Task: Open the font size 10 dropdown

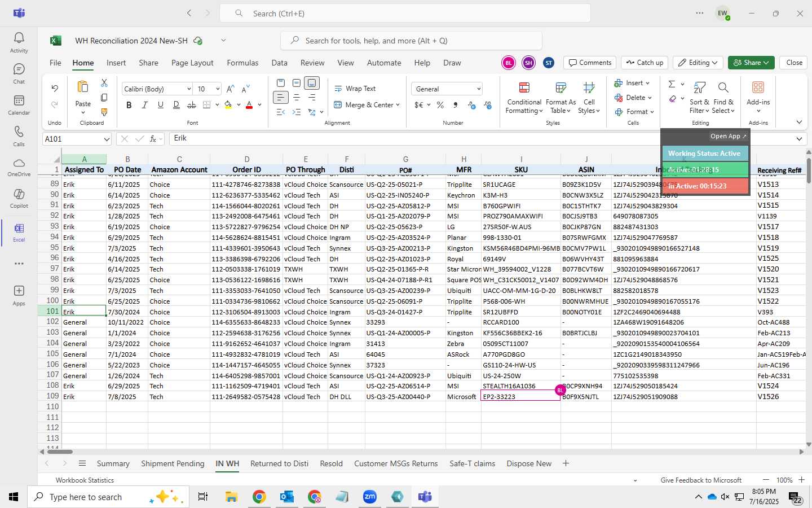Action: [217, 89]
